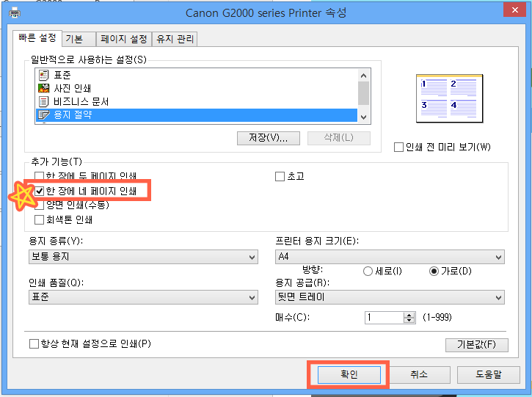Select the 비즈니스 문서 document icon
The image size is (532, 397).
pos(44,101)
